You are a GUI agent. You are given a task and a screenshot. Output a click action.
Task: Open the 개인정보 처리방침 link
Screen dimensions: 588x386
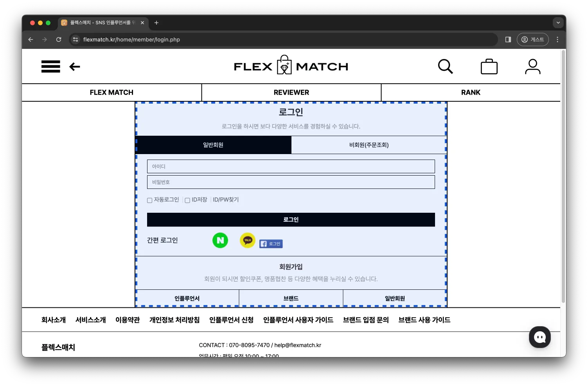click(x=174, y=320)
